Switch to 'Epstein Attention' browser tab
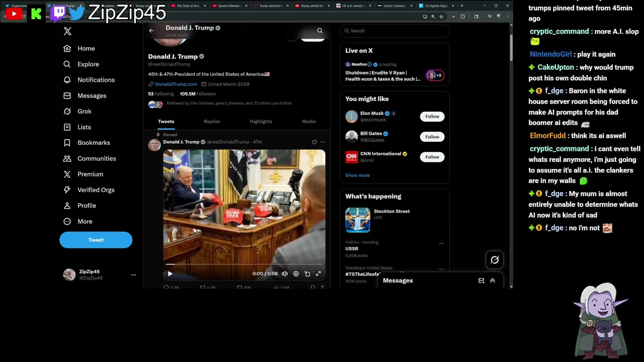644x362 pixels. coord(229,6)
